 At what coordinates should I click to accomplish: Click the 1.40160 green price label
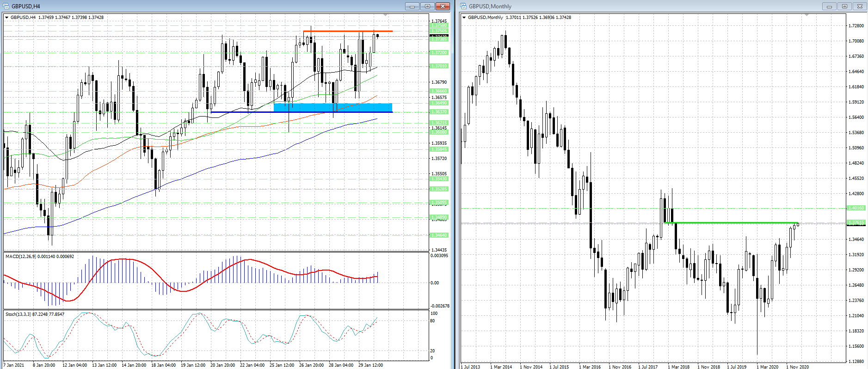(x=856, y=208)
